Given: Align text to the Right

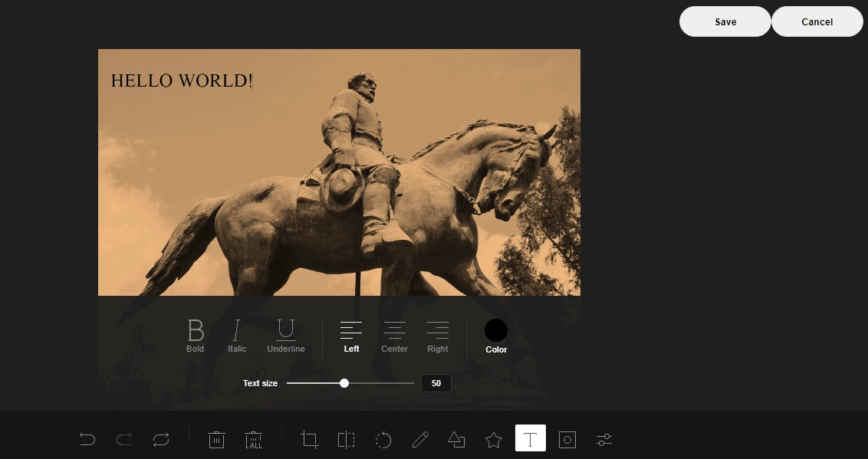Looking at the screenshot, I should click(x=438, y=335).
